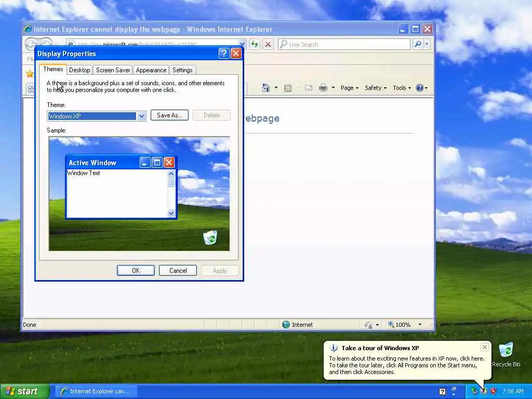The width and height of the screenshot is (532, 399).
Task: Click the Done status text
Action: pyautogui.click(x=29, y=325)
